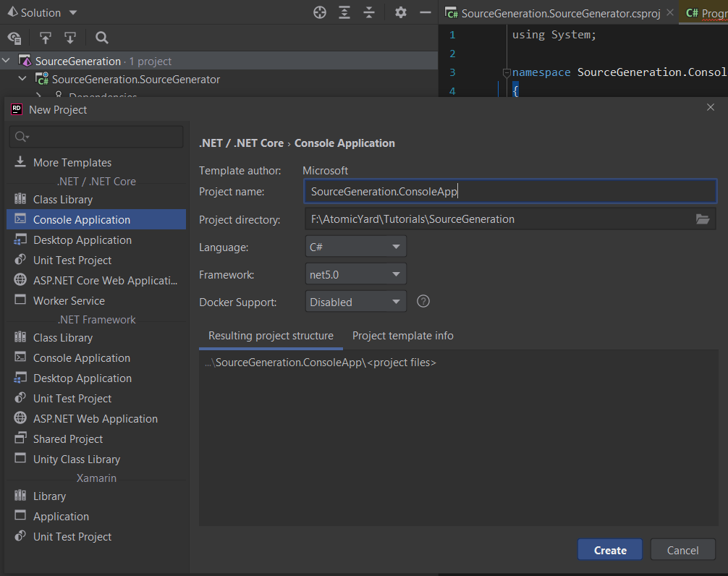Select Shared Project template
Screen dimensions: 728x576
pos(96,439)
